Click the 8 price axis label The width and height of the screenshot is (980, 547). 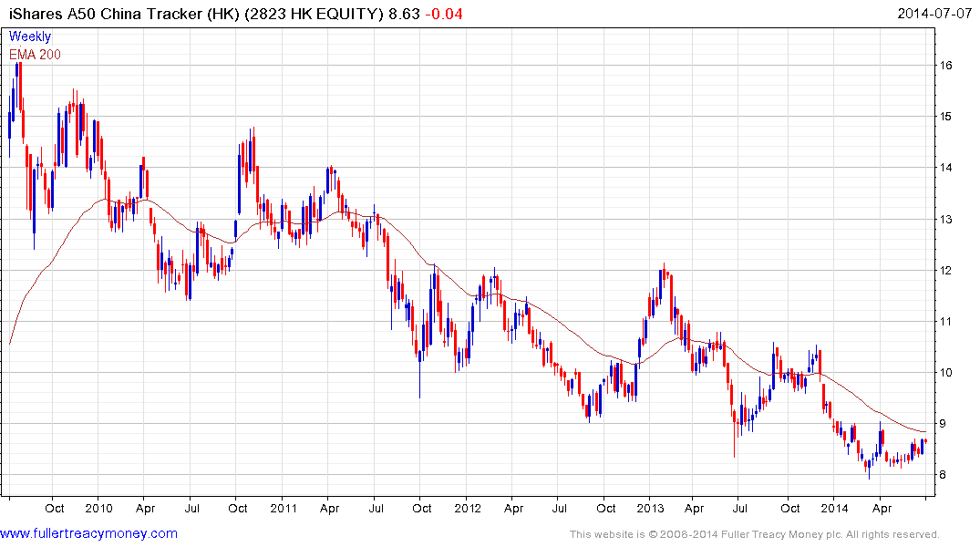tap(943, 475)
